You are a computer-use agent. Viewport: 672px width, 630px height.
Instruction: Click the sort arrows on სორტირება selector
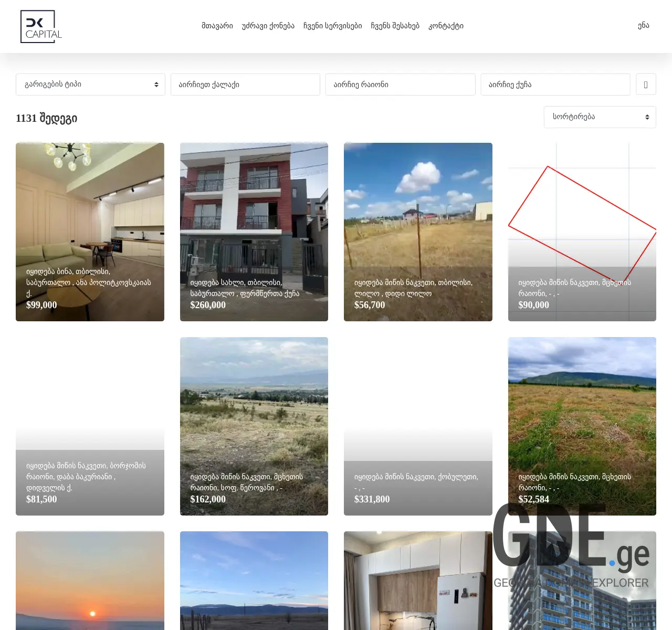click(x=646, y=117)
